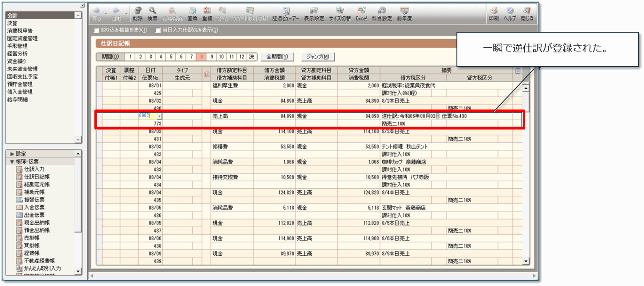
Task: Open 科目設定 account settings
Action: [382, 13]
